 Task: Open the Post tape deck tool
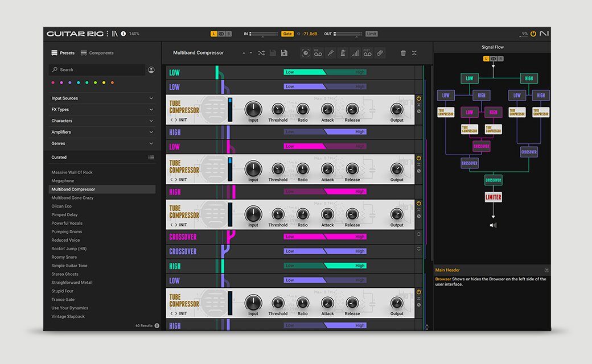[x=367, y=53]
